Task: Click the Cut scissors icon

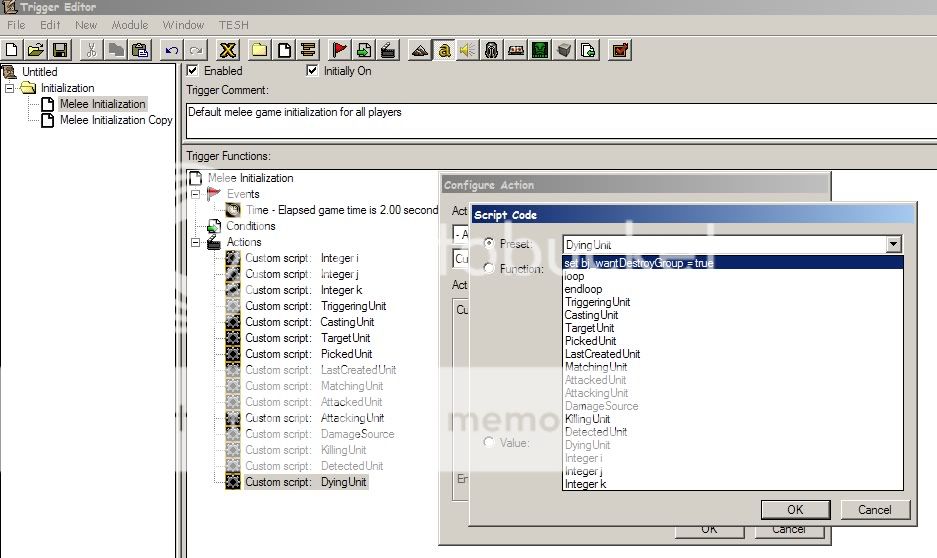Action: coord(91,50)
